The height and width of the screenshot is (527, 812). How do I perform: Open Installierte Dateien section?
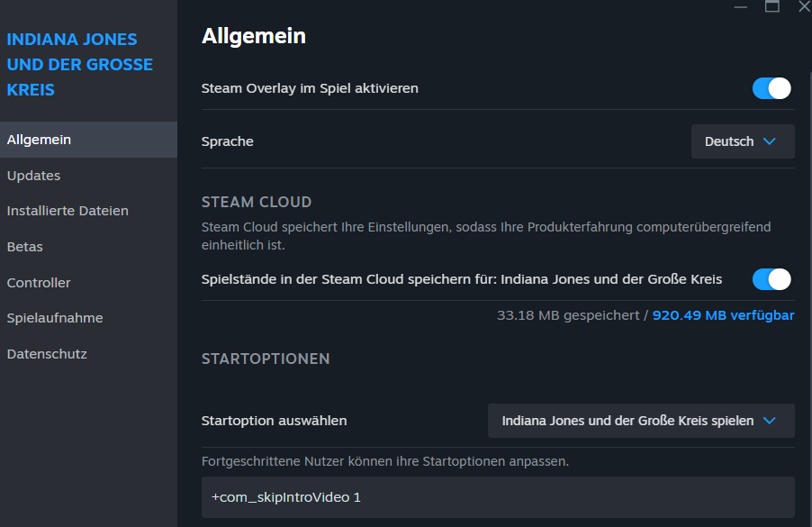click(88, 211)
